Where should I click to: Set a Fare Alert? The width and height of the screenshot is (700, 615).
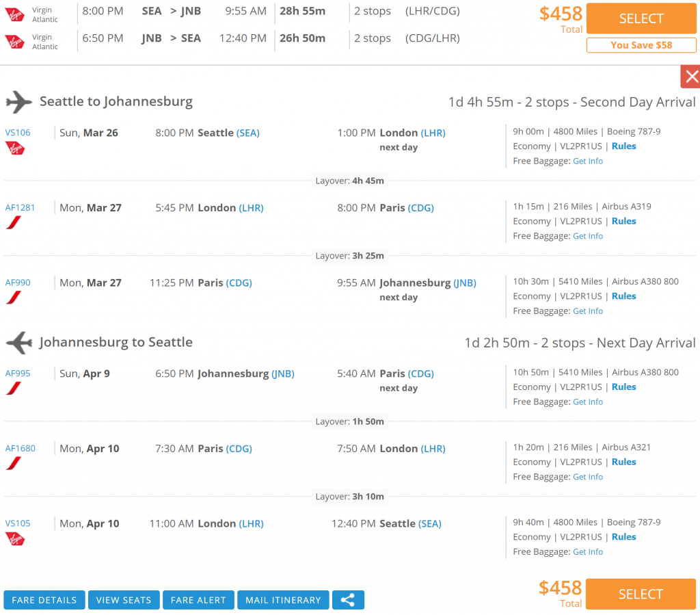pos(198,600)
